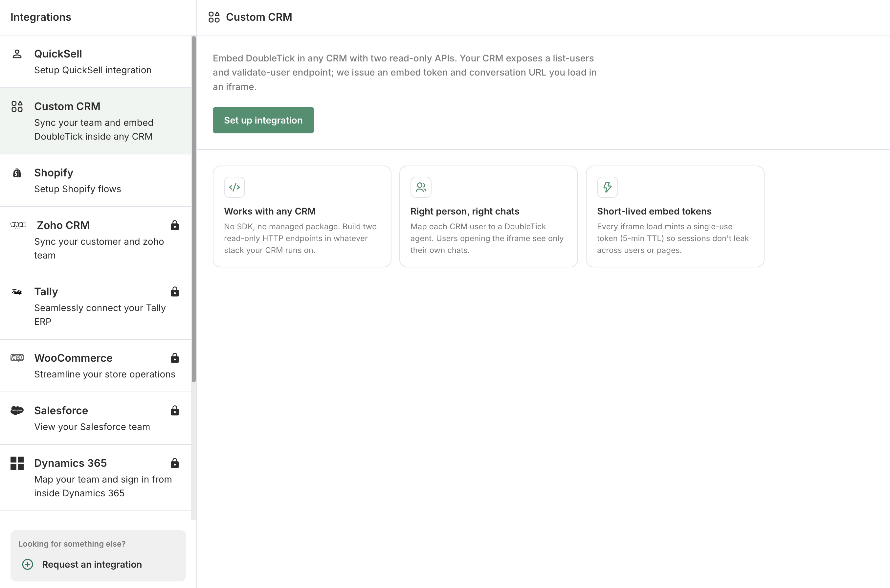Click the lock icon on Dynamics 365

(x=175, y=463)
